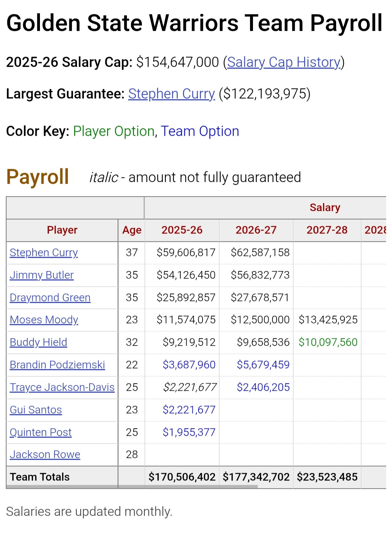Sort by the 2025-26 salary column
Screen dimensions: 392x535
(x=182, y=230)
